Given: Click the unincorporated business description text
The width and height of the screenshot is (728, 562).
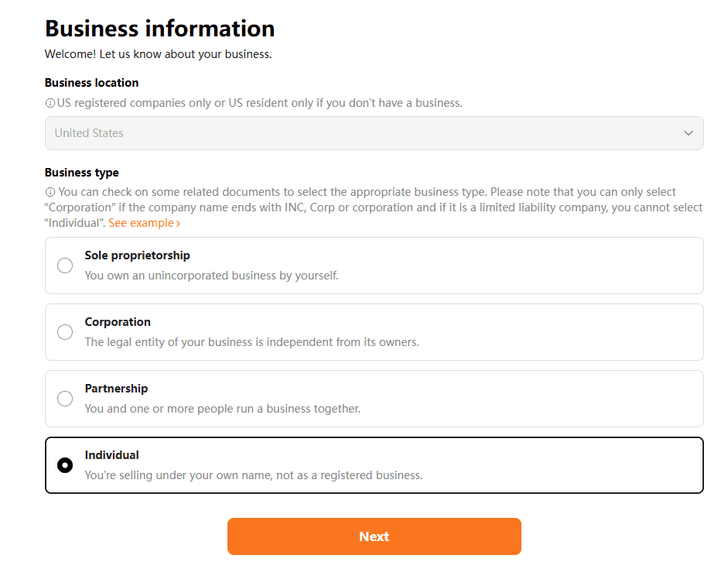Looking at the screenshot, I should pos(211,276).
